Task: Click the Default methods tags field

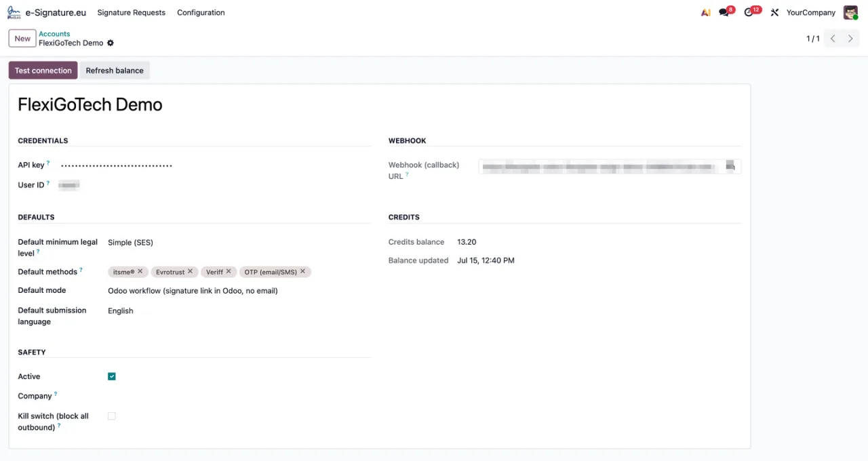Action: (x=239, y=272)
